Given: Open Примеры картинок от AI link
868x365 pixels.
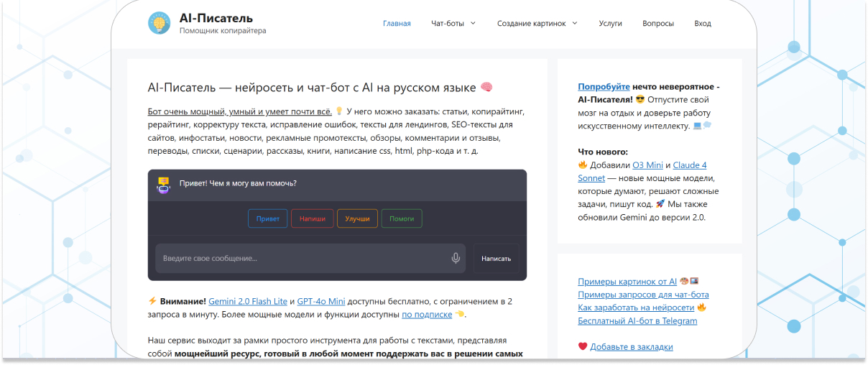Looking at the screenshot, I should coord(627,282).
